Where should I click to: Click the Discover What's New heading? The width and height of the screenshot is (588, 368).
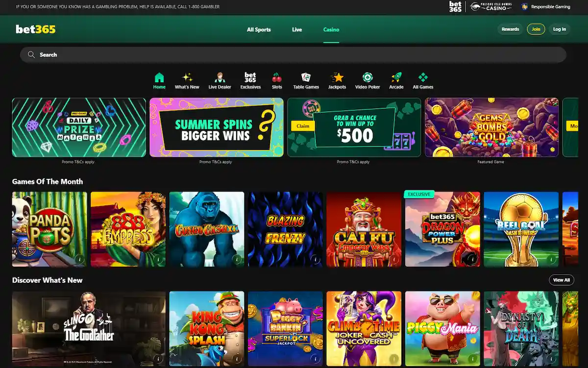click(47, 280)
